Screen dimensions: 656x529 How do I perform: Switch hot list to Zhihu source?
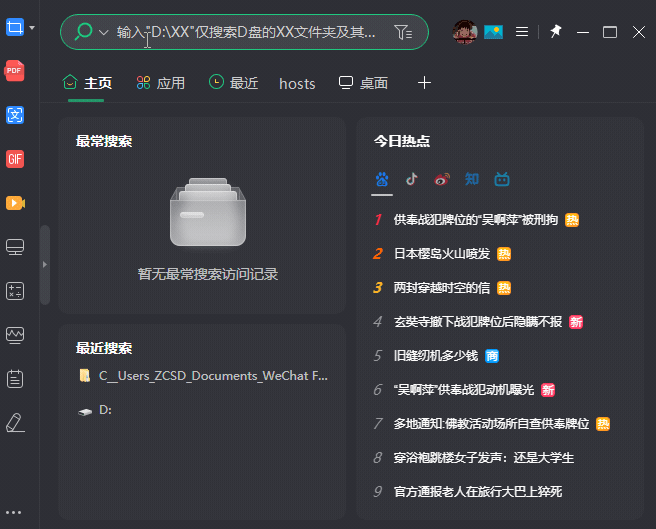pyautogui.click(x=472, y=180)
